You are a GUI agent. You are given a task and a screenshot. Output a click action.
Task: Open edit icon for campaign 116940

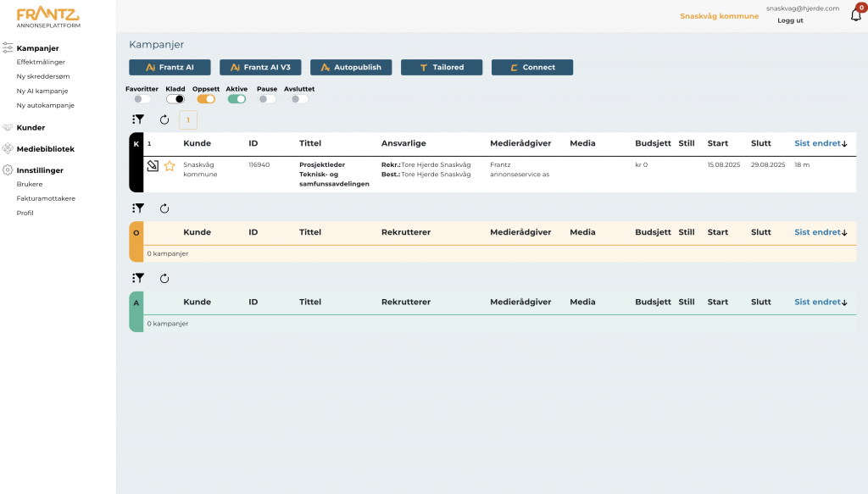153,166
